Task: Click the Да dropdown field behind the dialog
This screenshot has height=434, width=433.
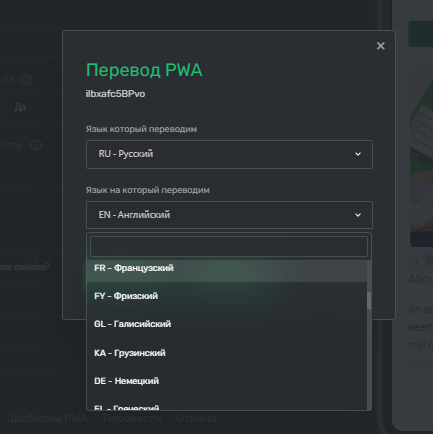Action: tap(32, 107)
